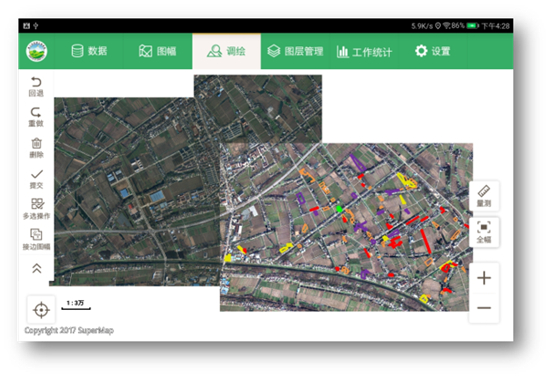Open the 图层管理 tab
Viewport: 550px width, 378px height.
pos(295,51)
